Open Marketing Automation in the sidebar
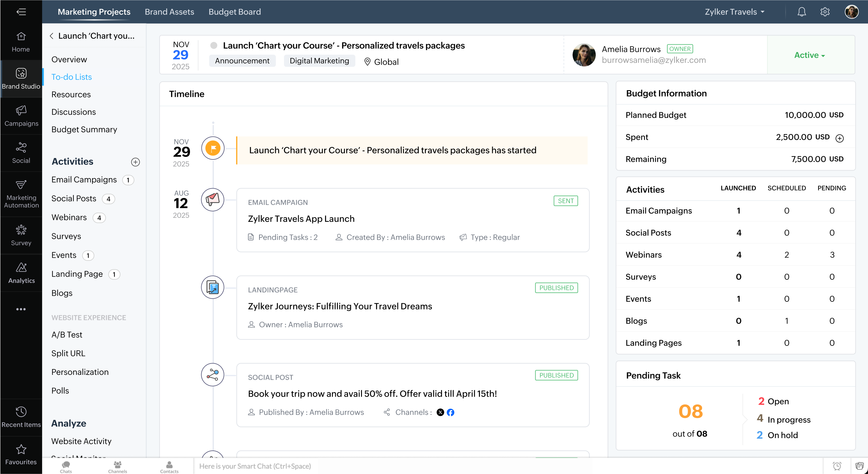Viewport: 868px width, 474px height. pyautogui.click(x=21, y=194)
